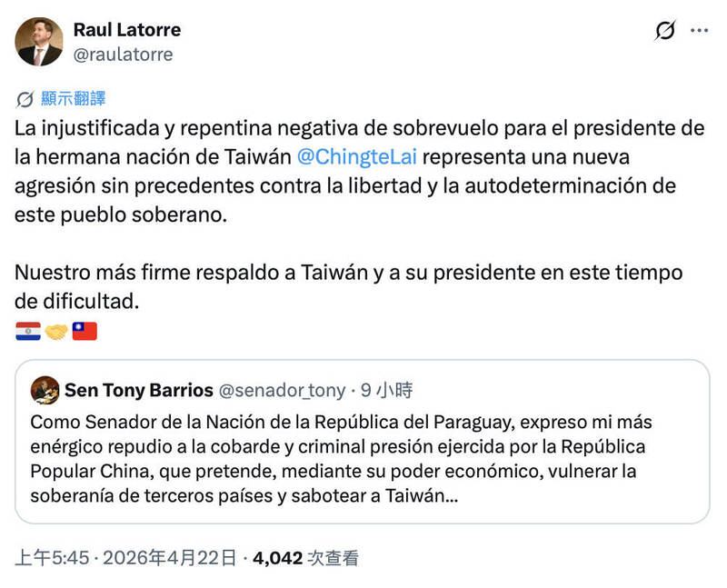Go to the @raulatorre handle

coord(123,55)
